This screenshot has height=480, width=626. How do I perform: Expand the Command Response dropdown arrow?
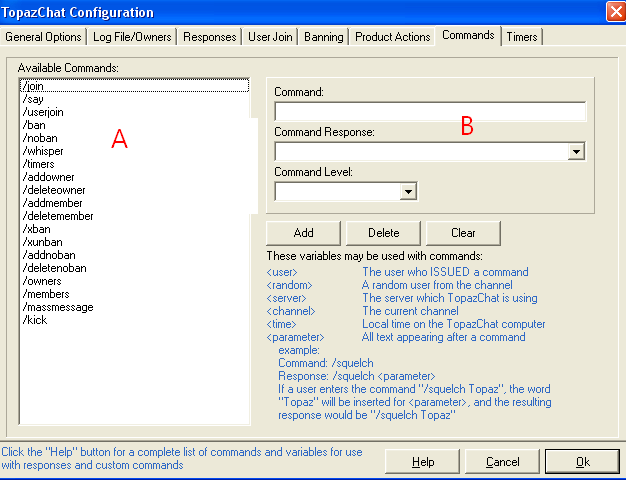(x=576, y=151)
